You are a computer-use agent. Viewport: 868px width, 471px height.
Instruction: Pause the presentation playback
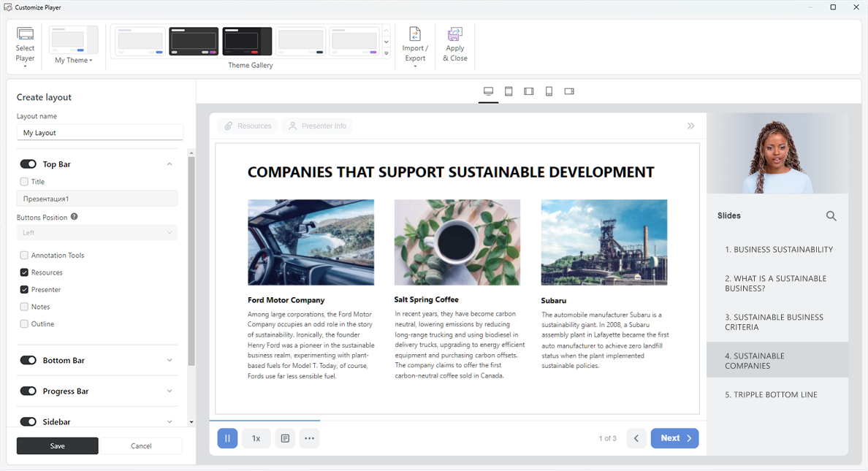click(227, 438)
